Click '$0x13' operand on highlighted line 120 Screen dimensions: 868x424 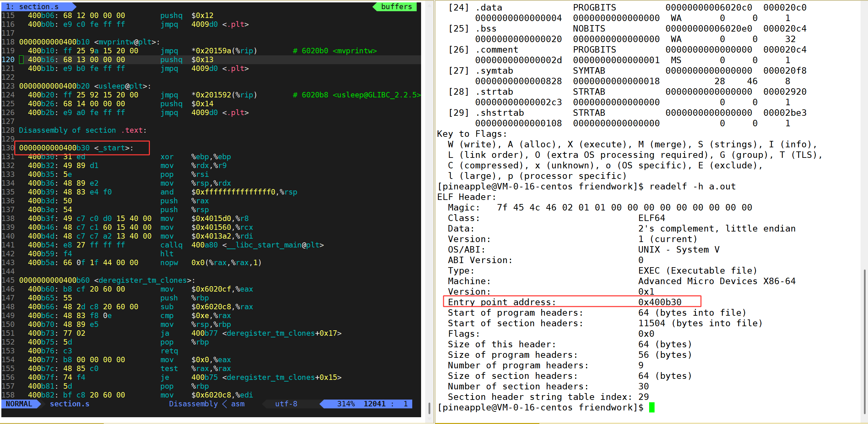click(202, 59)
